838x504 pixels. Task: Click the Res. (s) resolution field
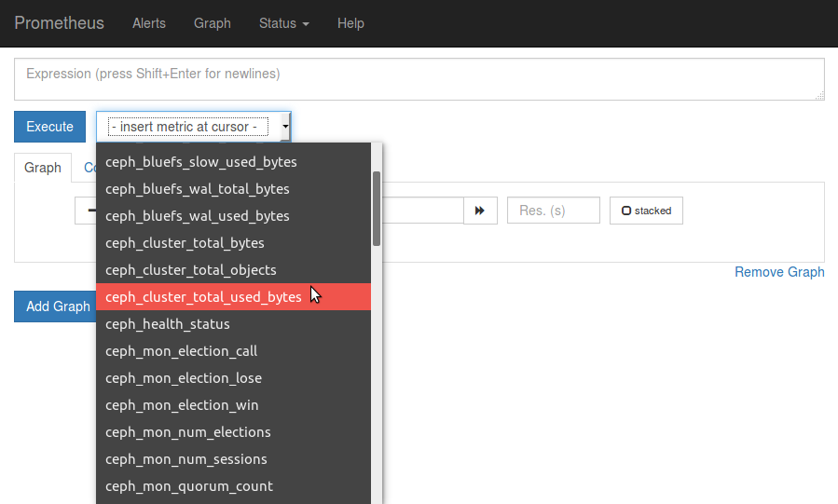553,211
